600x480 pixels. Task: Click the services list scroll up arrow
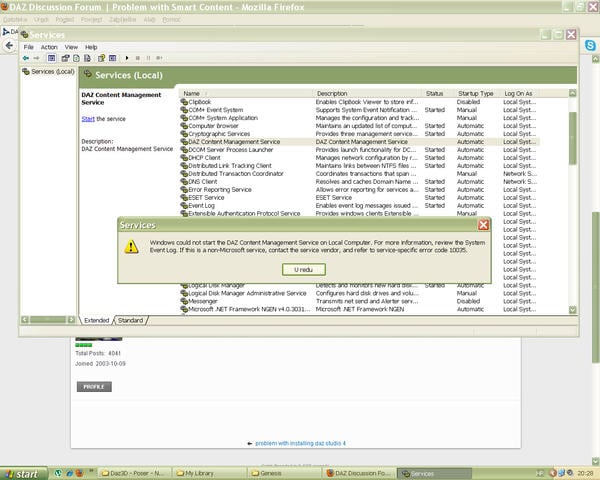pyautogui.click(x=572, y=93)
